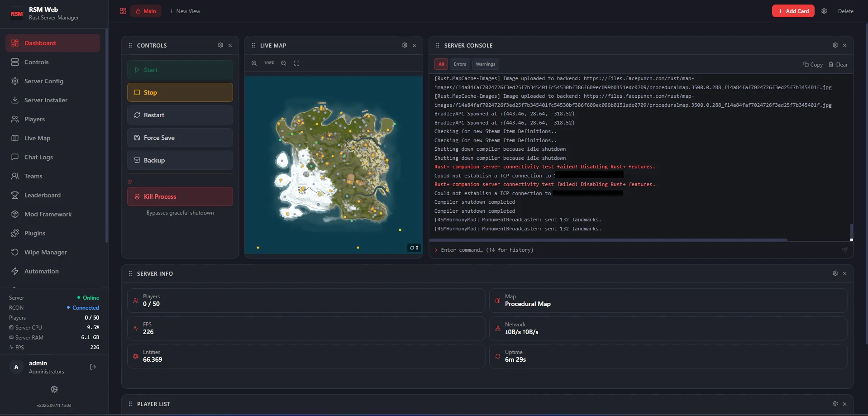
Task: Create a New View
Action: point(185,11)
